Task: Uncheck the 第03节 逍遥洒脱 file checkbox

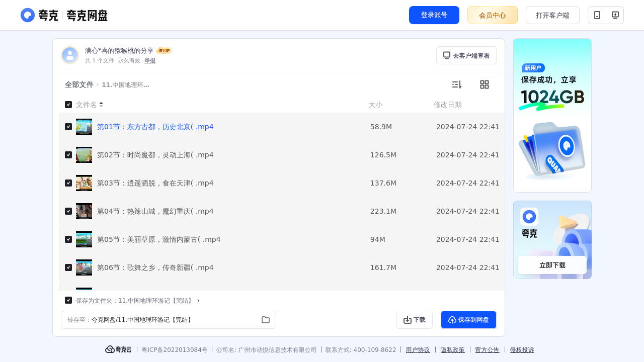Action: (x=68, y=183)
